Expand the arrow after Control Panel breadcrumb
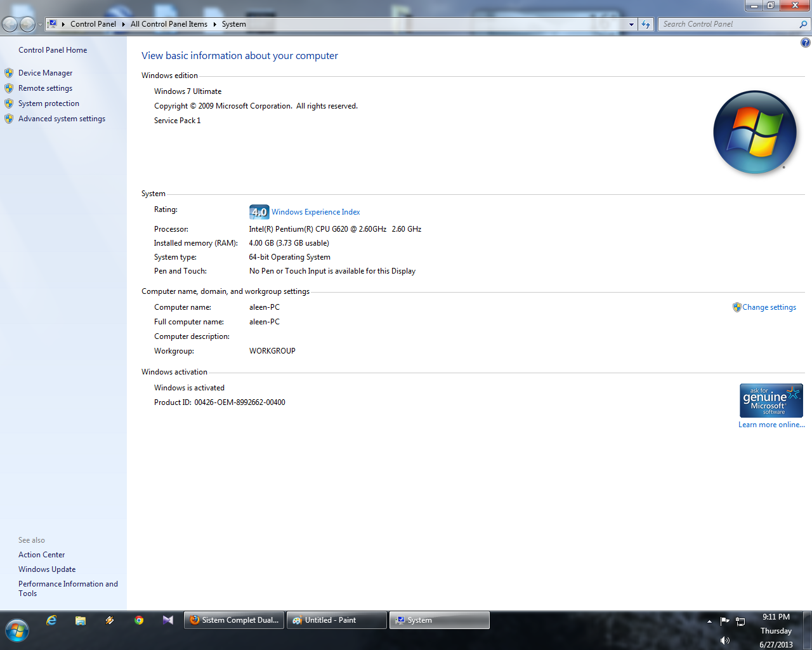Image resolution: width=812 pixels, height=650 pixels. [x=123, y=24]
